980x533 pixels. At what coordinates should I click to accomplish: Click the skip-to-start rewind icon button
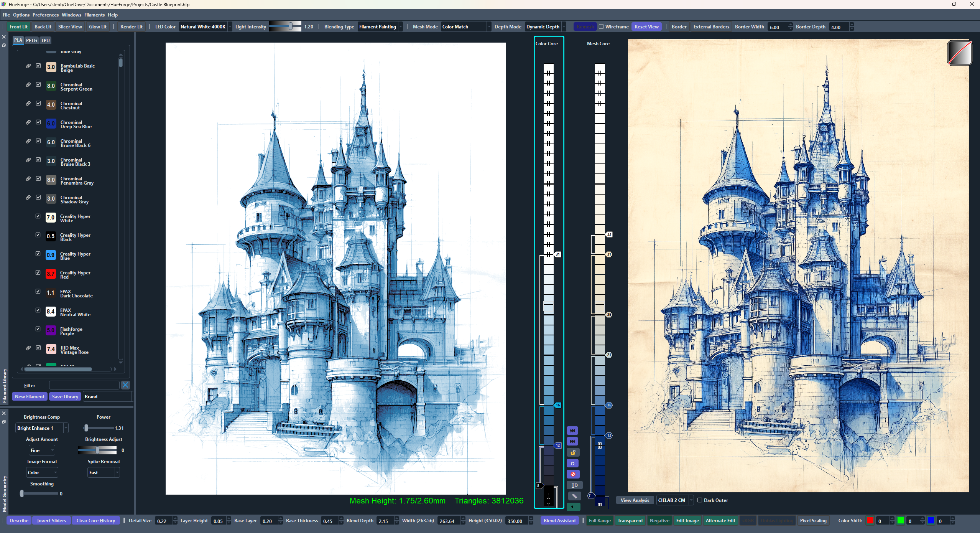(572, 431)
